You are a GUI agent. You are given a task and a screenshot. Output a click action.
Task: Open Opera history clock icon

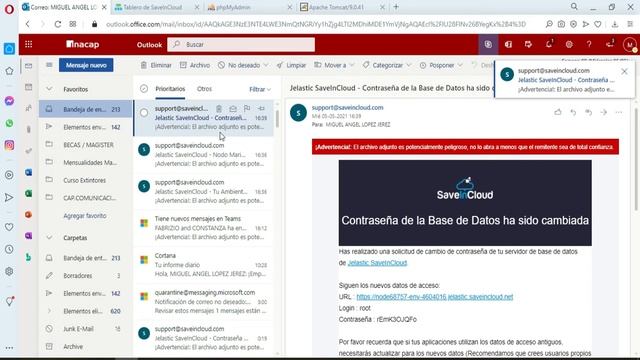[9, 249]
